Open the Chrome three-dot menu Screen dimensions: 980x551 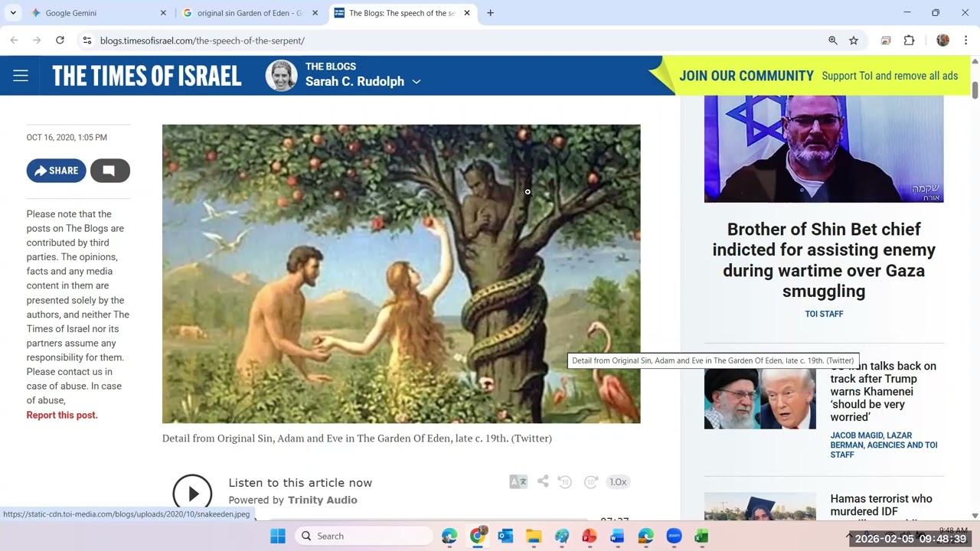[966, 41]
